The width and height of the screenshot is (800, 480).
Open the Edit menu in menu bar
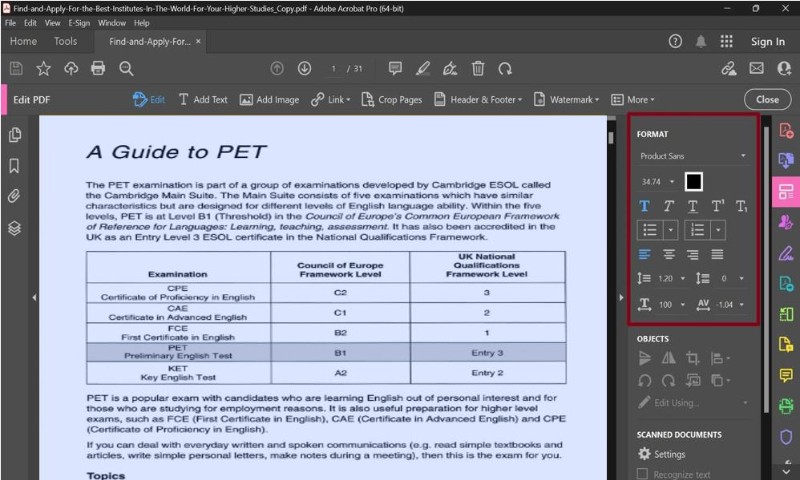pos(30,23)
